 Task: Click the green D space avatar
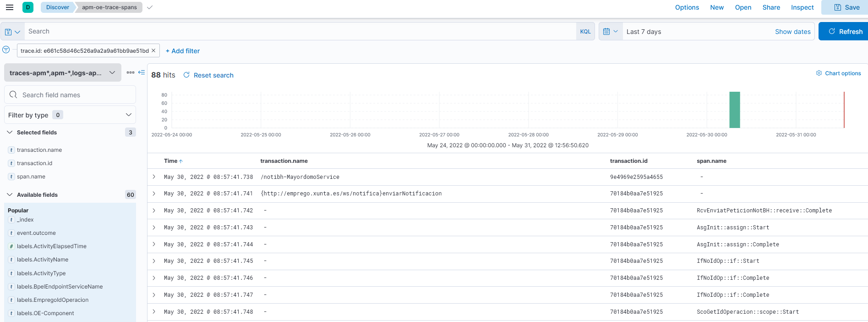(x=28, y=7)
